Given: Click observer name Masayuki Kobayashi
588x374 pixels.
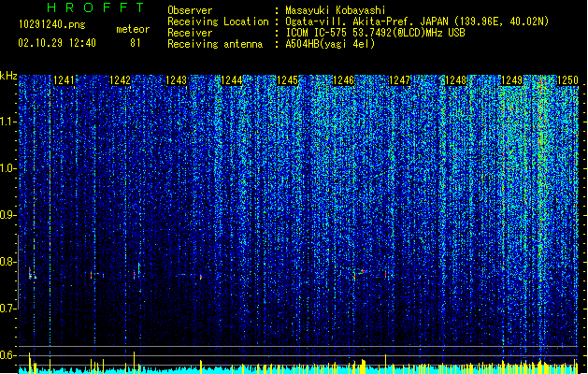Looking at the screenshot, I should [x=336, y=10].
